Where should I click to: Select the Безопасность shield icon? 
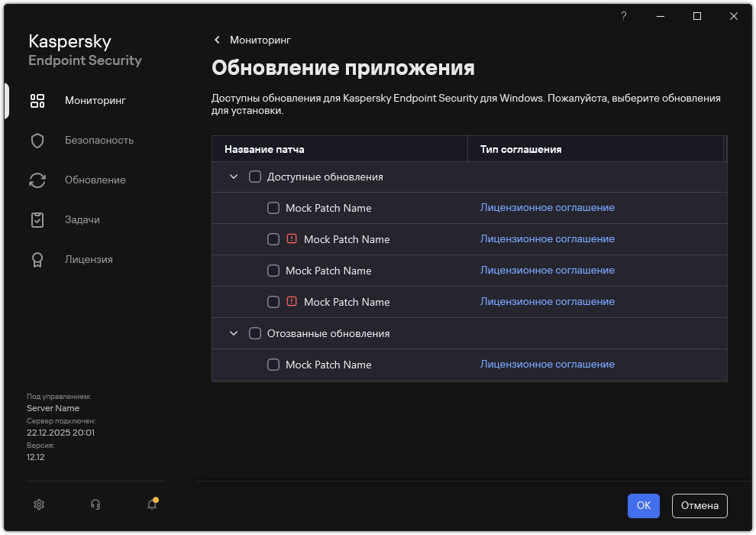[37, 140]
